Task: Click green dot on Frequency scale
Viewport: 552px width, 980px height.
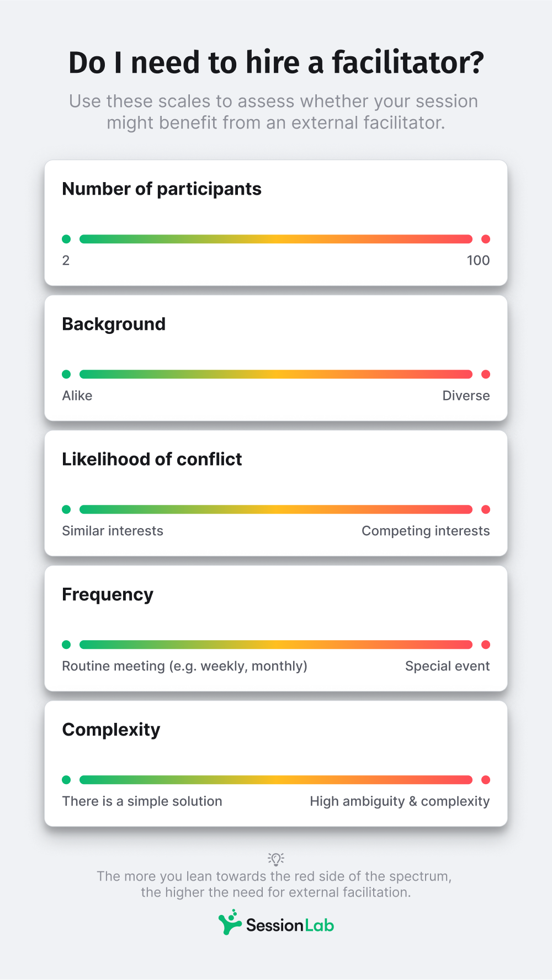Action: click(66, 645)
